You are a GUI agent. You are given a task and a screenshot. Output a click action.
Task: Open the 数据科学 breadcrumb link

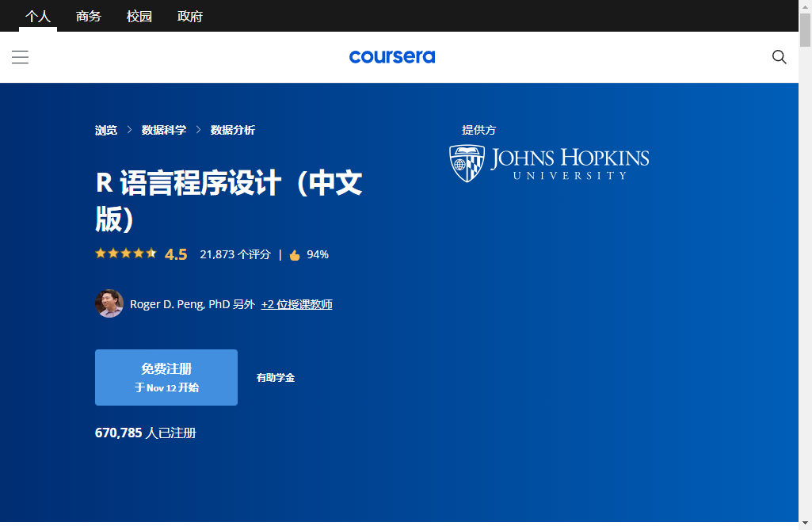164,130
